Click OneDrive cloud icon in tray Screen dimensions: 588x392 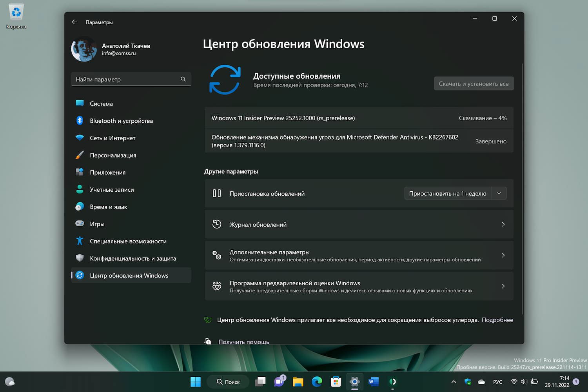pos(481,381)
